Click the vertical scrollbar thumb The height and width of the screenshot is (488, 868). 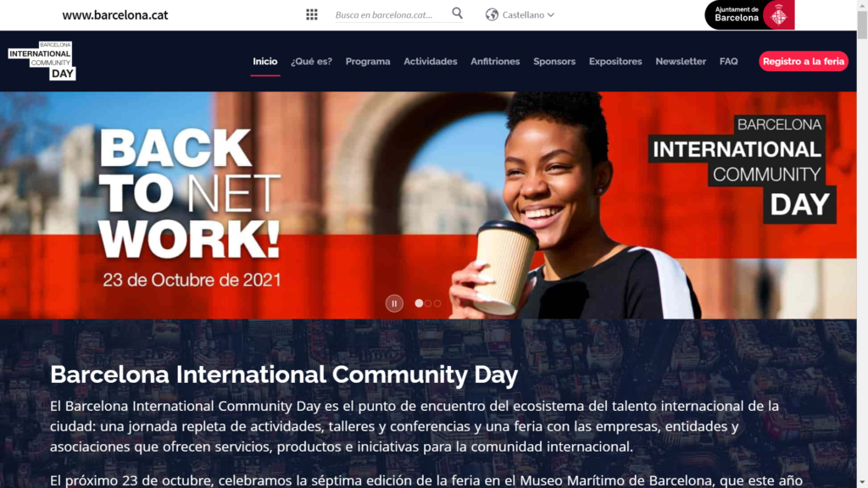point(862,25)
